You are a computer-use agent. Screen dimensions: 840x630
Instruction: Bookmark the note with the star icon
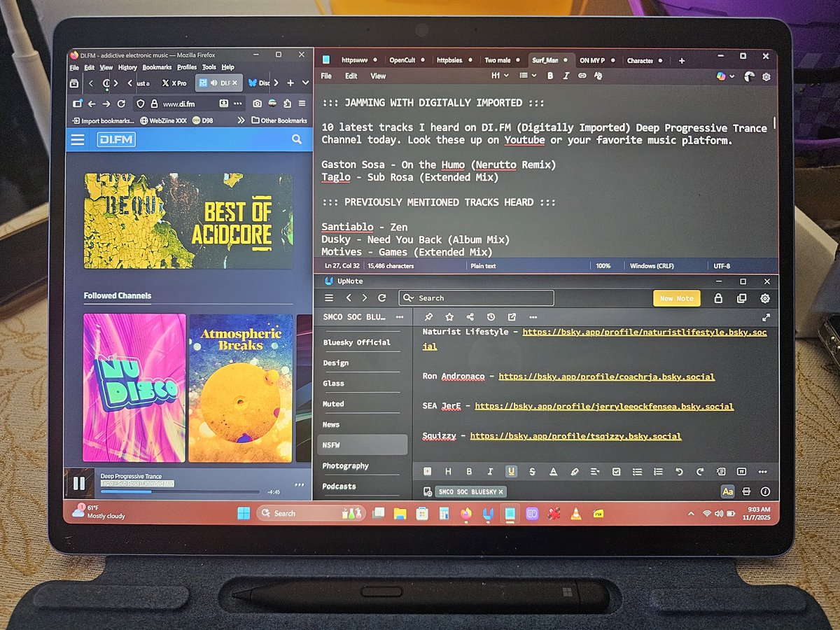[449, 317]
